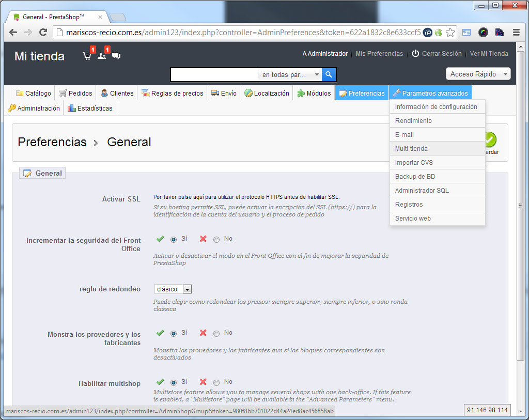The height and width of the screenshot is (420, 529).
Task: Select No for Incrementar la seguridad del Front Office
Action: 216,240
